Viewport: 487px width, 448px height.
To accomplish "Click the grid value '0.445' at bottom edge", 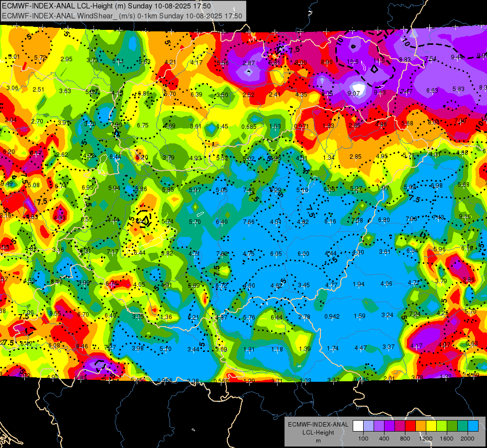I will (361, 379).
